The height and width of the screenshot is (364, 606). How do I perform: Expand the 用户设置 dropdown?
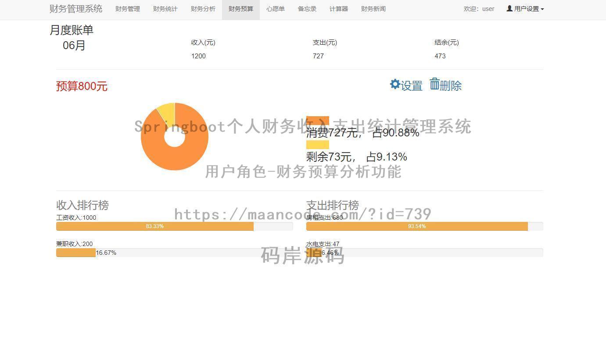pos(525,9)
